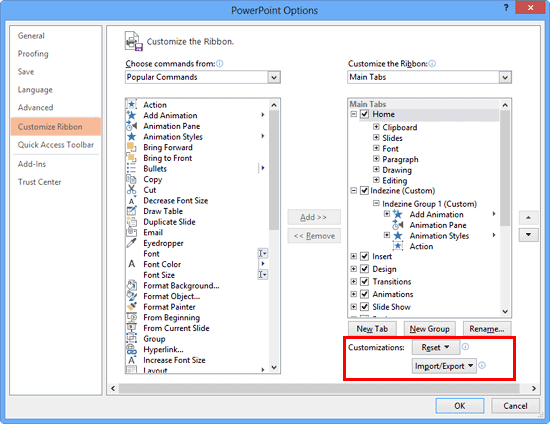Toggle the Insert tab checkbox
550x424 pixels.
[x=365, y=256]
